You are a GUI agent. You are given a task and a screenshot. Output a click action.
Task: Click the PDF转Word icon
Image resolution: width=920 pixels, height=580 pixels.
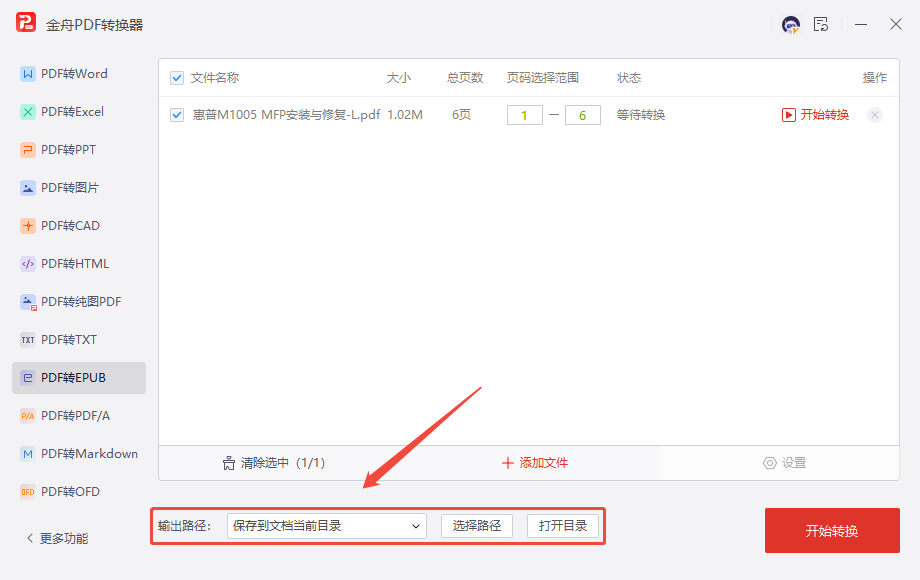pyautogui.click(x=28, y=74)
